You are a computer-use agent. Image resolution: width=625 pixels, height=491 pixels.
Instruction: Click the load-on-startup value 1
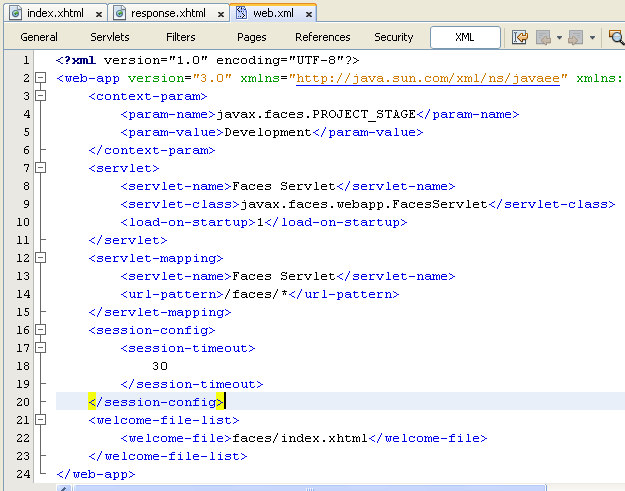[260, 222]
